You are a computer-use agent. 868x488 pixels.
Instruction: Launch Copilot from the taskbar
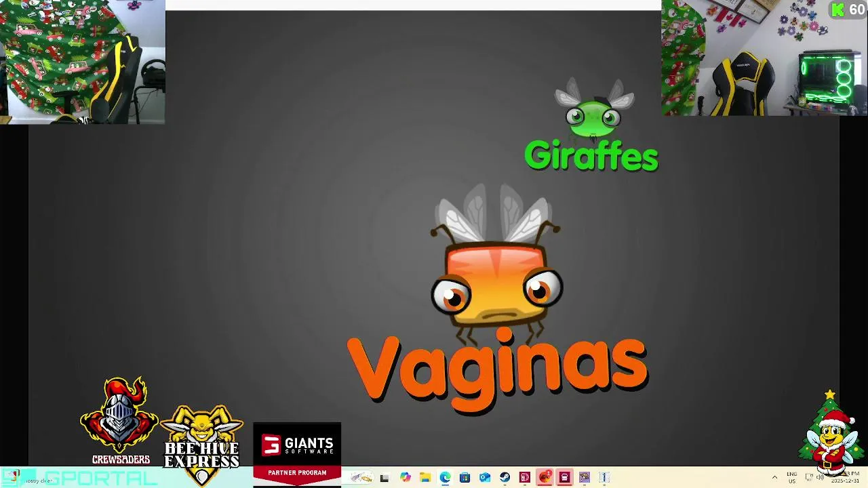pos(406,477)
